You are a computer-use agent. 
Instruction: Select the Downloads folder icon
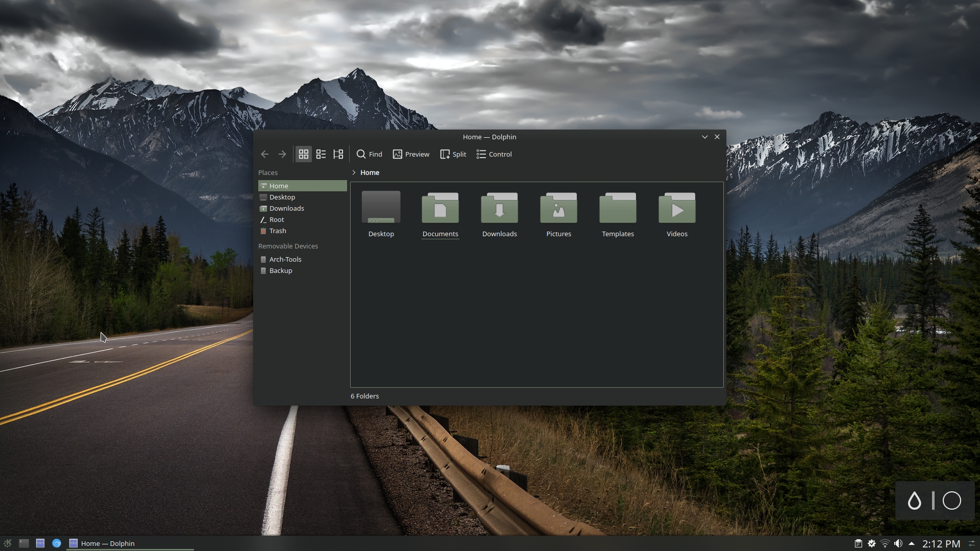pyautogui.click(x=500, y=207)
